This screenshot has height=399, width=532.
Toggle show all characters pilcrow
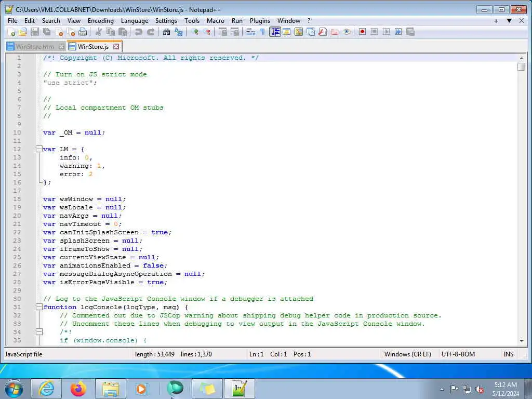pos(262,32)
